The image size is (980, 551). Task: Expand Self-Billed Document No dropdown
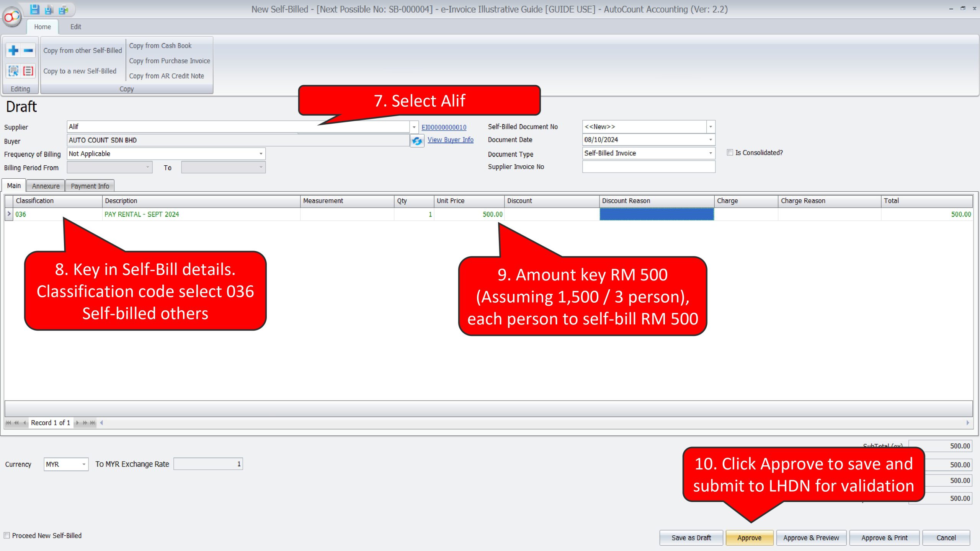pos(710,127)
